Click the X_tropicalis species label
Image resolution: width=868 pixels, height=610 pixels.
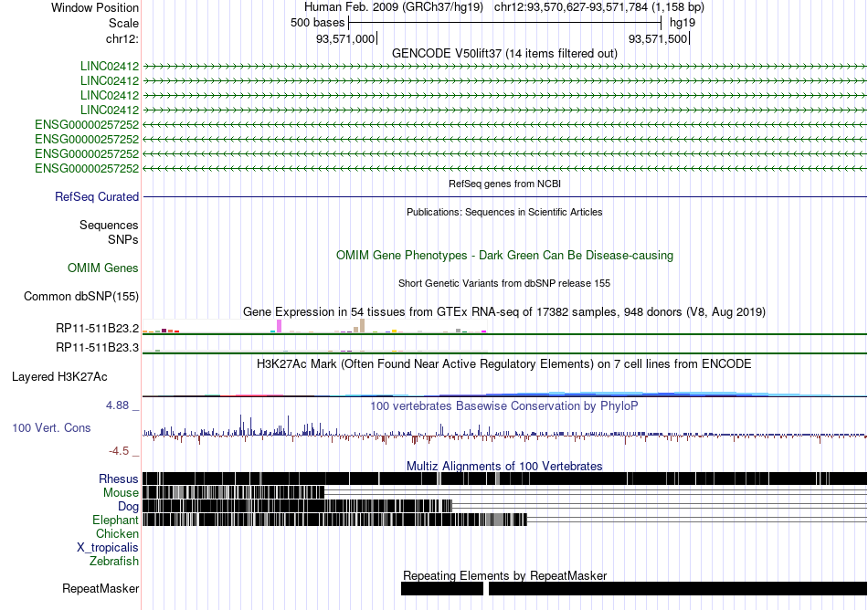pos(108,547)
